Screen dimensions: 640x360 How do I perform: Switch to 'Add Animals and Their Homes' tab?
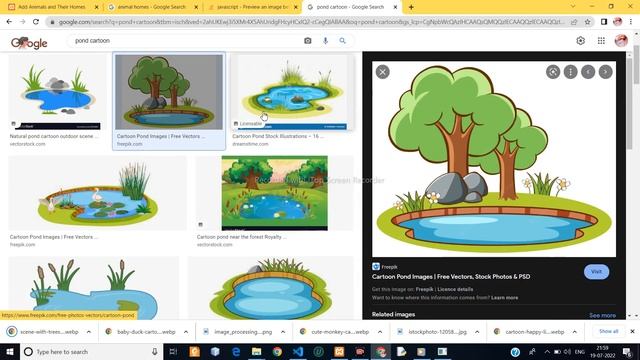coord(53,7)
